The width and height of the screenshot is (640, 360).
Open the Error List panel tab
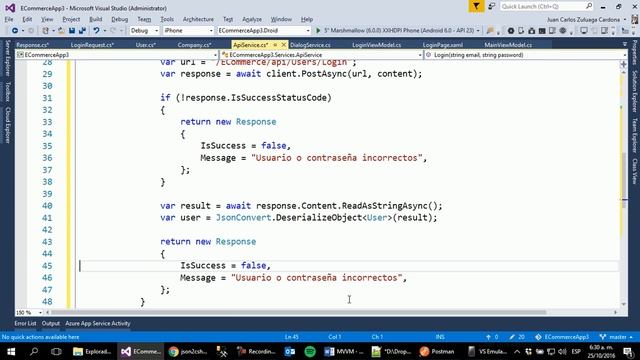(25, 323)
